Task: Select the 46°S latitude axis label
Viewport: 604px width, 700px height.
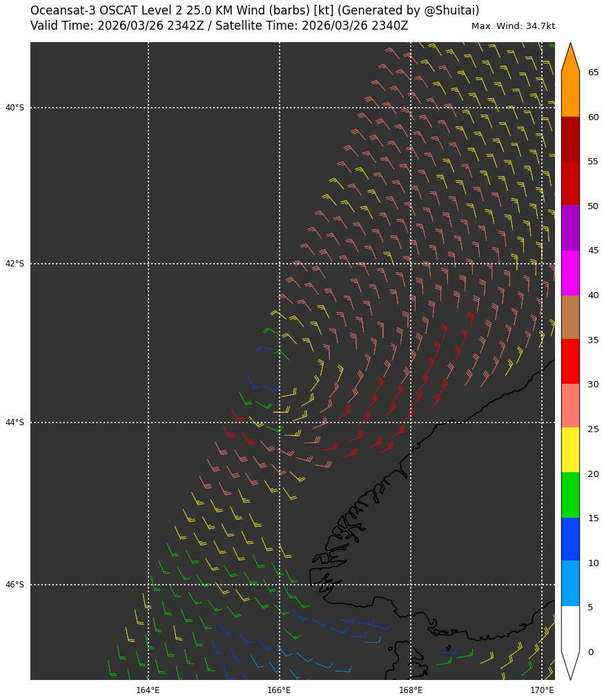Action: point(14,585)
